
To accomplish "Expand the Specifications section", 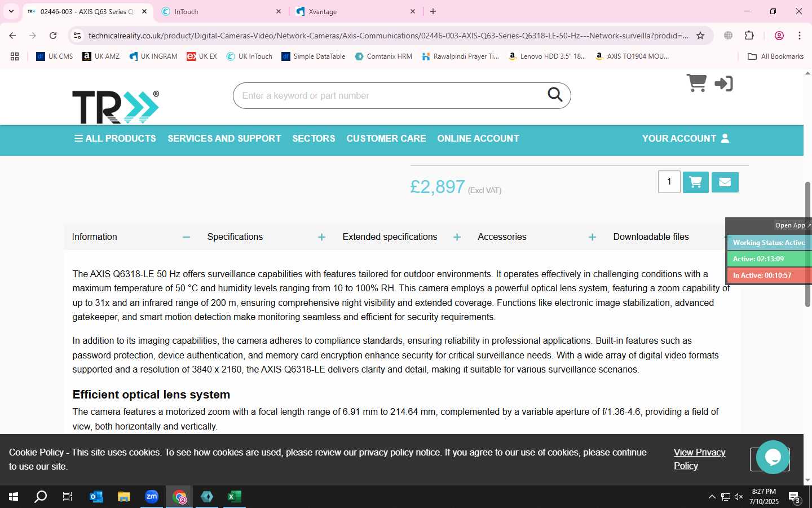I will point(321,237).
